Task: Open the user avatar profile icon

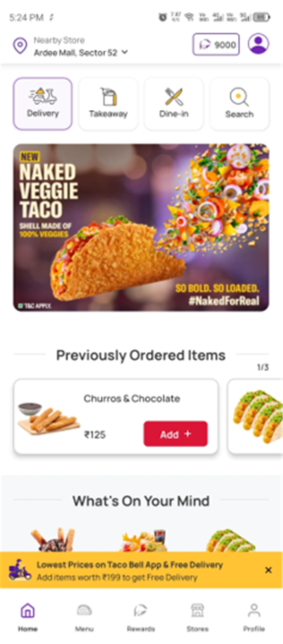Action: [258, 44]
